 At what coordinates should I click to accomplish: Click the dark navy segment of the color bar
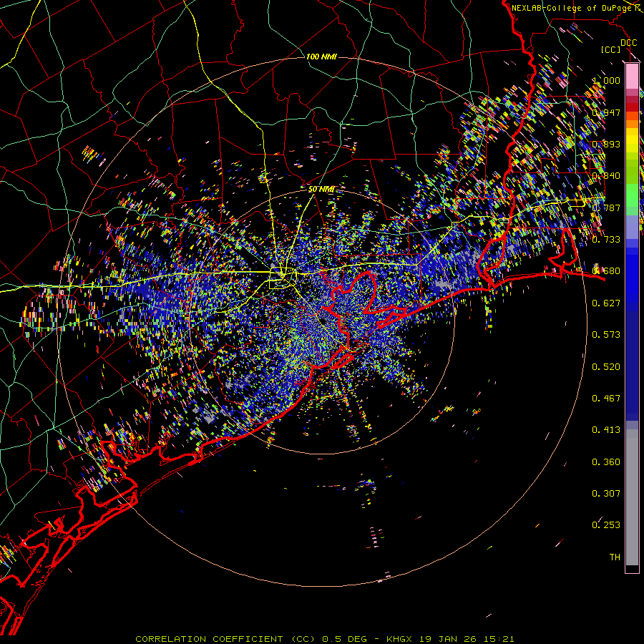632,365
